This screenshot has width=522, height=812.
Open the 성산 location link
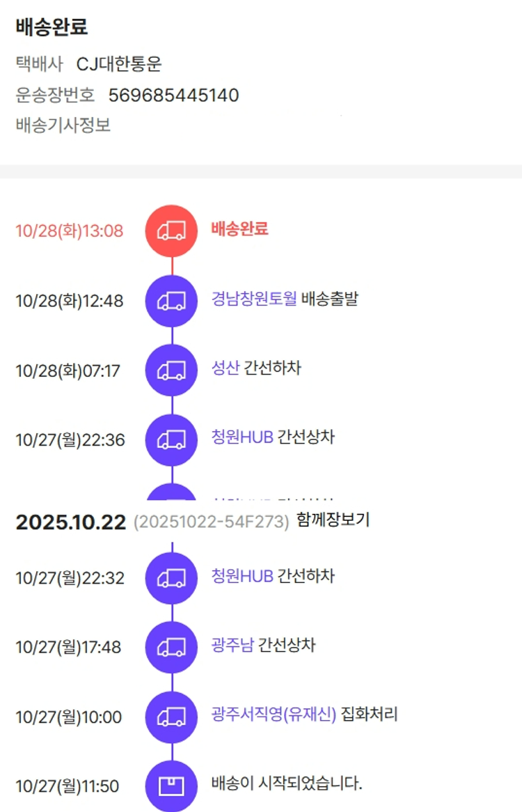point(225,368)
